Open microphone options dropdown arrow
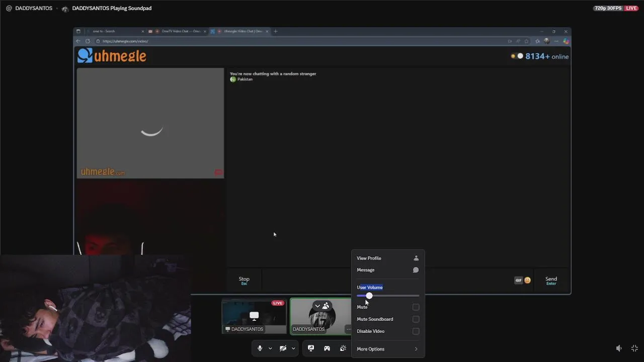 270,348
